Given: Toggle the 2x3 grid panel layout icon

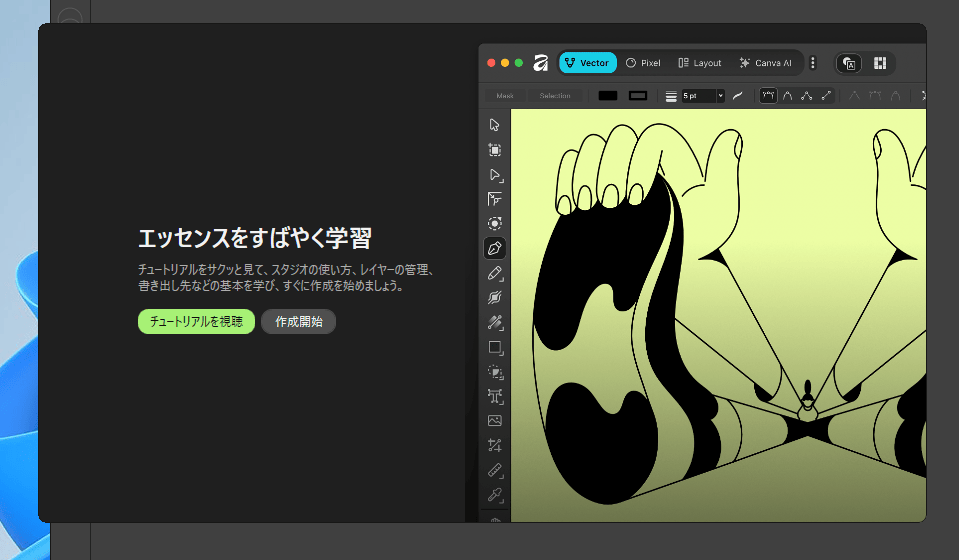Looking at the screenshot, I should 880,63.
